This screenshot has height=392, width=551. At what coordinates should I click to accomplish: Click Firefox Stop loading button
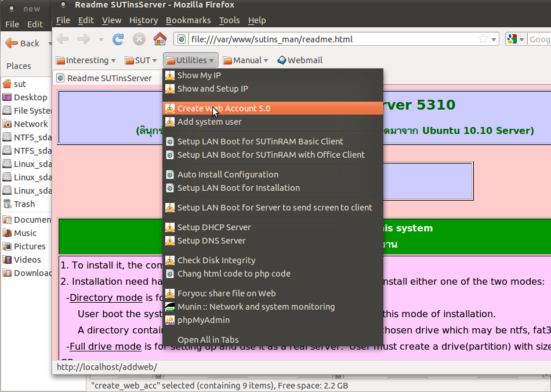139,39
